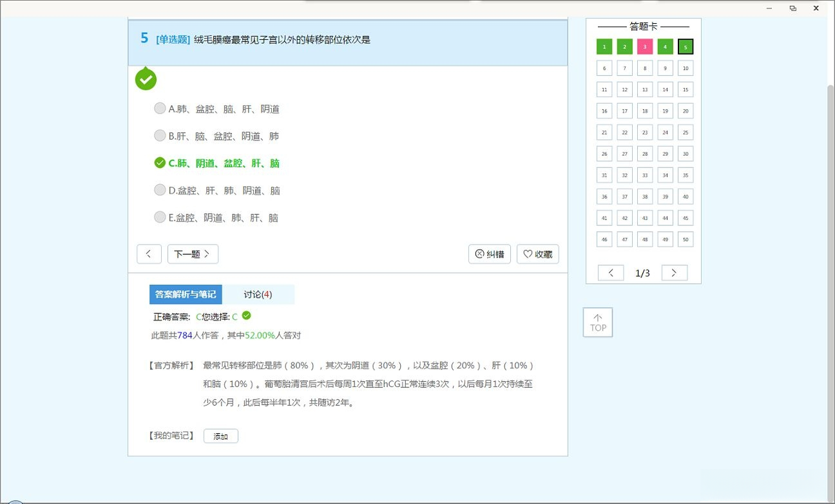
Task: Click the 【官方解析】 label
Action: point(171,366)
